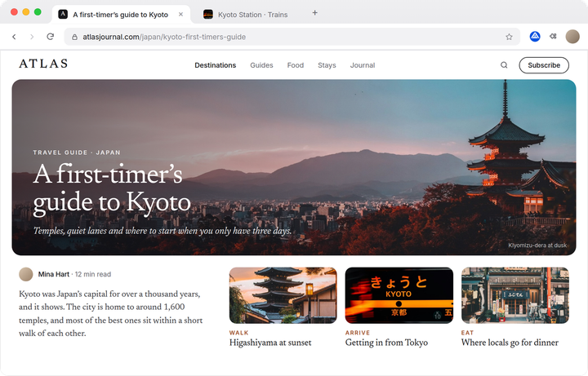Image resolution: width=588 pixels, height=376 pixels.
Task: Click the browser forward arrow
Action: pyautogui.click(x=32, y=37)
